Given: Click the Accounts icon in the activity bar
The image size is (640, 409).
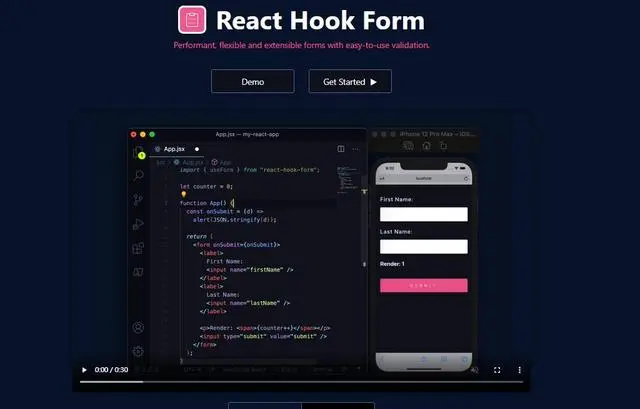Looking at the screenshot, I should [x=138, y=328].
